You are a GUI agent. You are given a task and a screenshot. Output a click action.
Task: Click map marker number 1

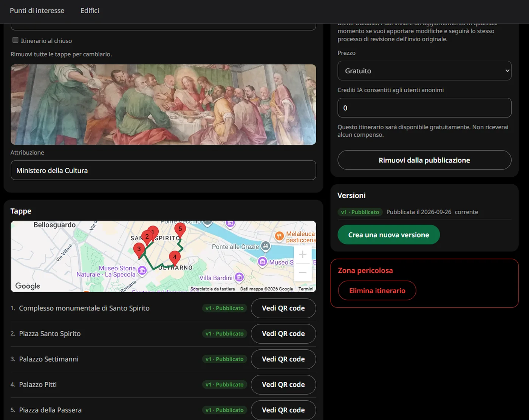click(153, 232)
